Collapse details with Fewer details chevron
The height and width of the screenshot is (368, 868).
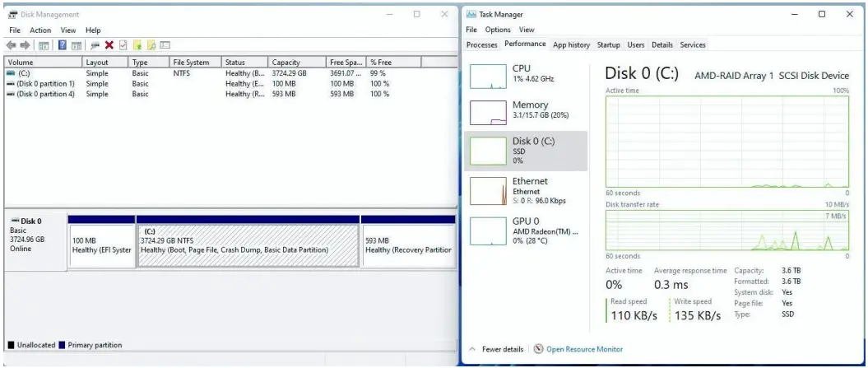(472, 349)
